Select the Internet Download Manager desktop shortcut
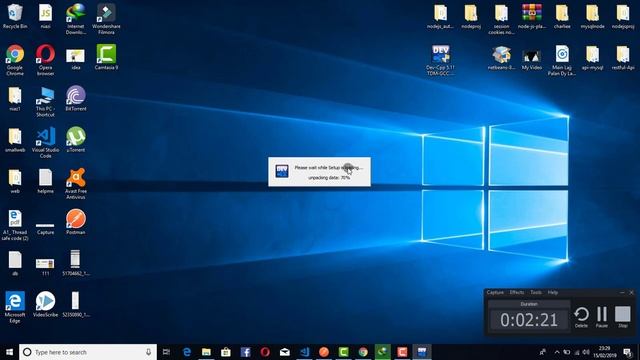This screenshot has width=640, height=360. tap(76, 19)
